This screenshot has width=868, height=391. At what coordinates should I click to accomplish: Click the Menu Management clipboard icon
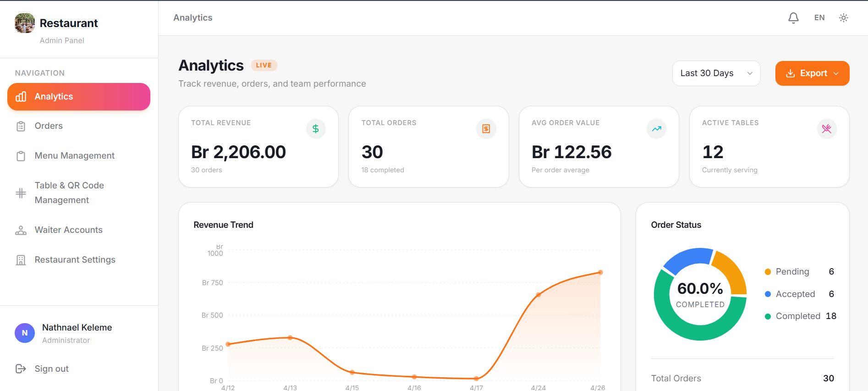pos(21,156)
